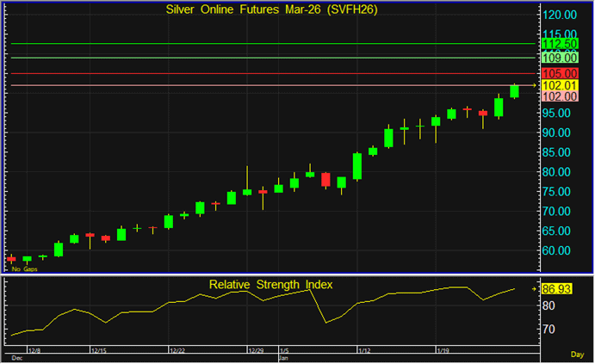The image size is (595, 364).
Task: Click the Jan month label
Action: click(x=283, y=357)
